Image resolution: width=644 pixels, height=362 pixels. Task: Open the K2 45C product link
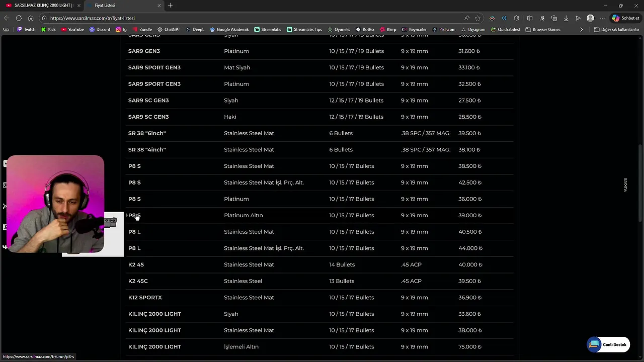point(138,281)
